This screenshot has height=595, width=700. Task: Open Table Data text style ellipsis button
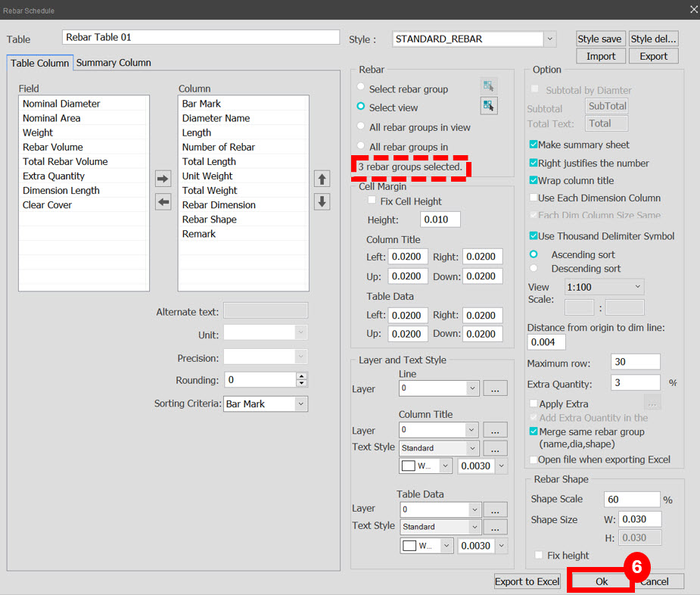495,527
